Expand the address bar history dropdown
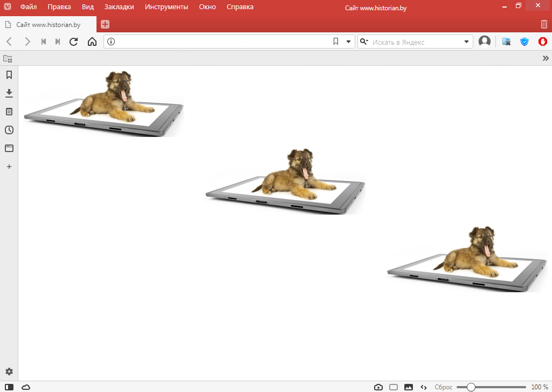The height and width of the screenshot is (392, 552). [348, 42]
